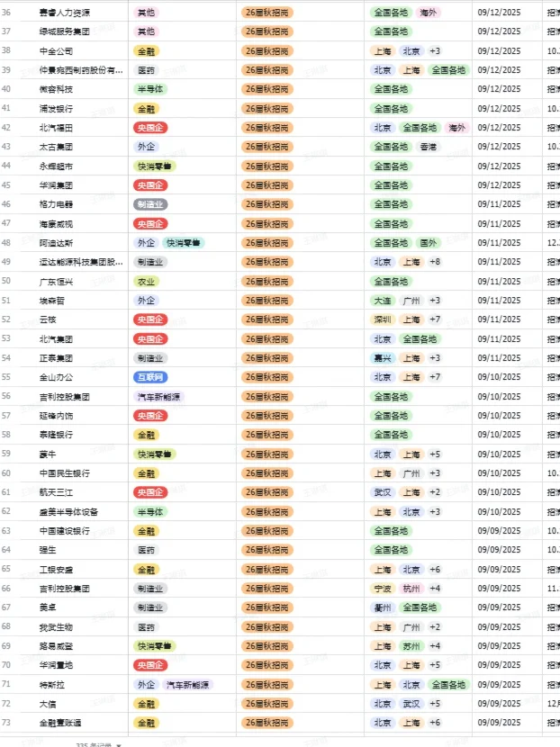This screenshot has width=560, height=747.
Task: Click the 09/10/2025 date in 泰隆银行 row
Action: (499, 435)
